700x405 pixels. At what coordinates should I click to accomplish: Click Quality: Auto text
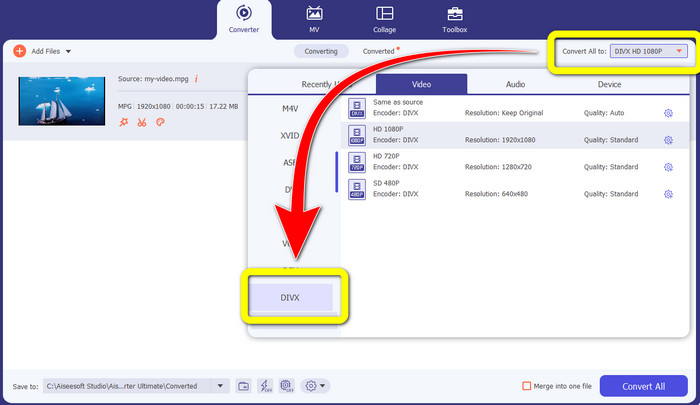coord(604,113)
